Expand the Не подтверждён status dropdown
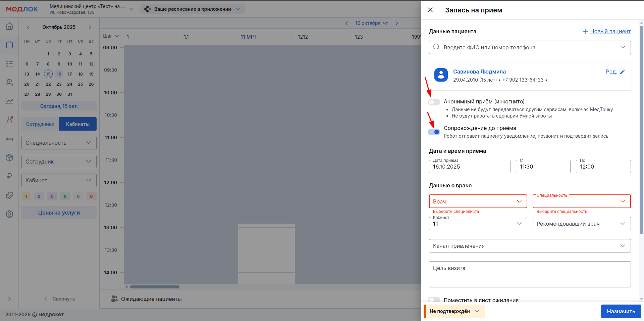Screen dimensions: 644x321 [x=454, y=311]
